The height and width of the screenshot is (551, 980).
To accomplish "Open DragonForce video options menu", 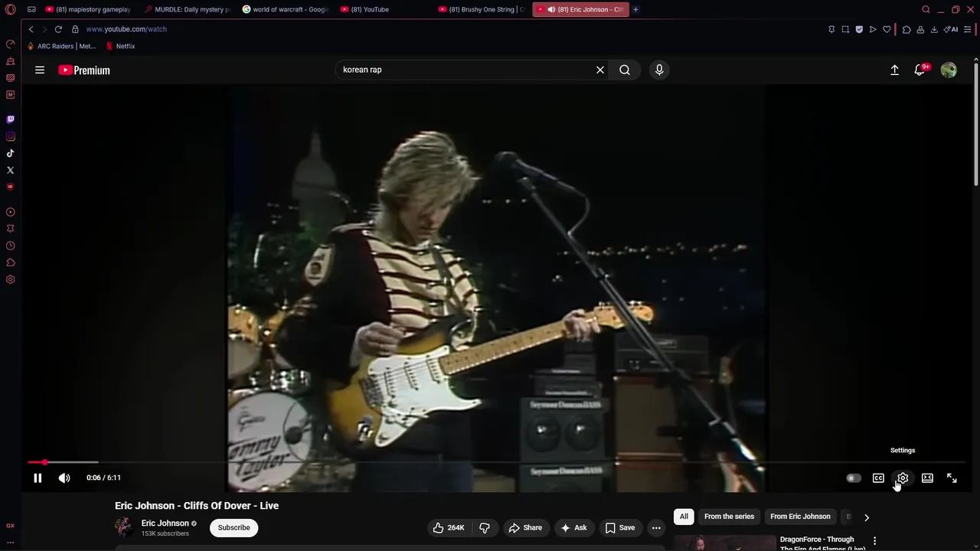I will (874, 541).
